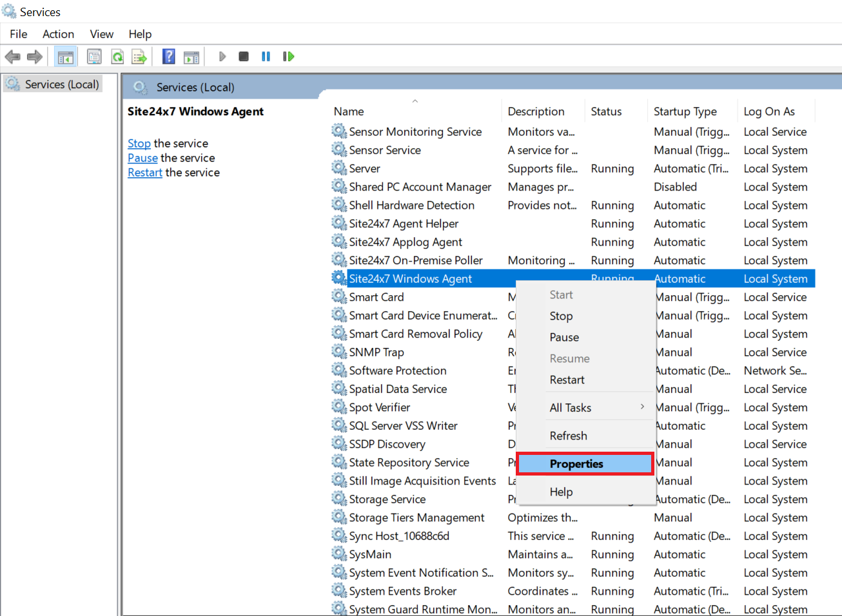Choose Refresh in the context menu
The height and width of the screenshot is (616, 842).
coord(585,436)
